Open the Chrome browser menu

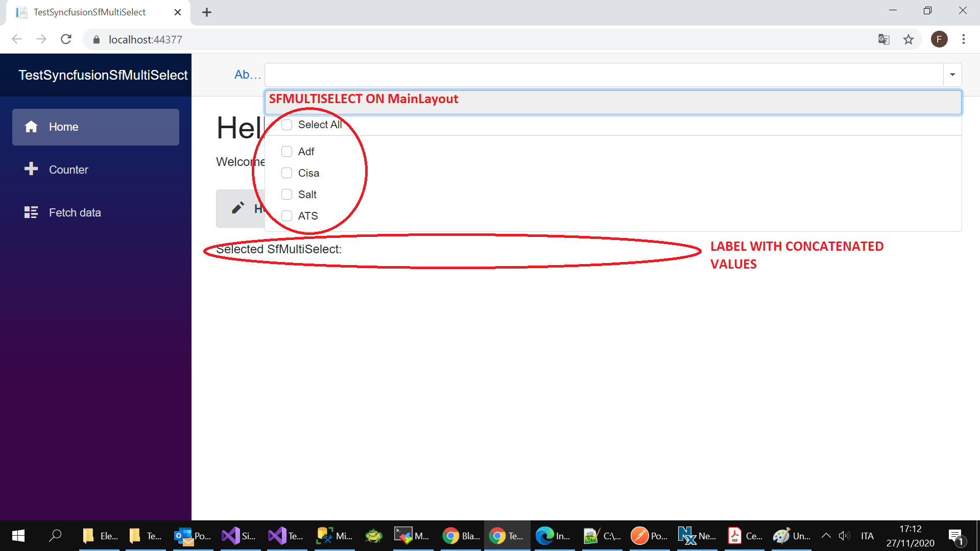coord(963,39)
